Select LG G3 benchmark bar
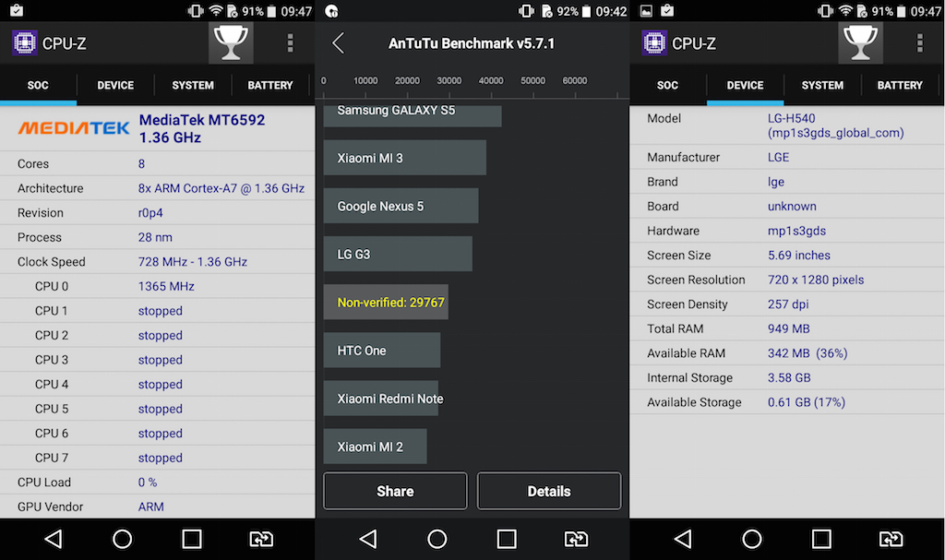Viewport: 945px width, 560px height. pyautogui.click(x=398, y=255)
